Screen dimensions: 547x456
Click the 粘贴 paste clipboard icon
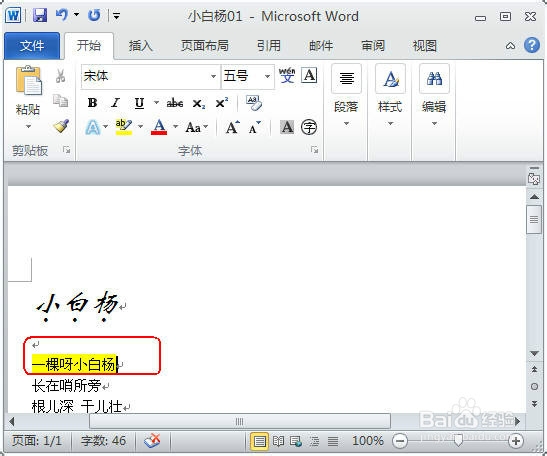pos(29,81)
